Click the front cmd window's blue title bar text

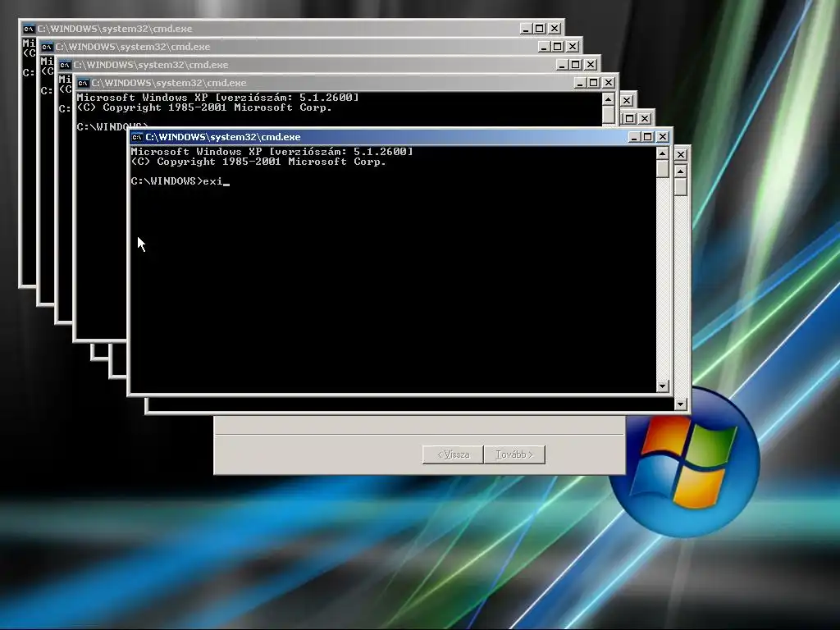coord(223,137)
